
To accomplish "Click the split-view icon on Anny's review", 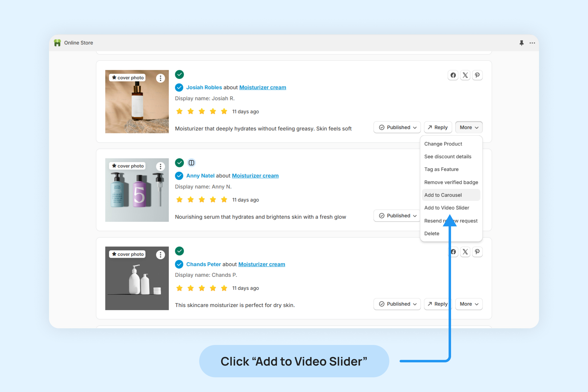I will 191,163.
